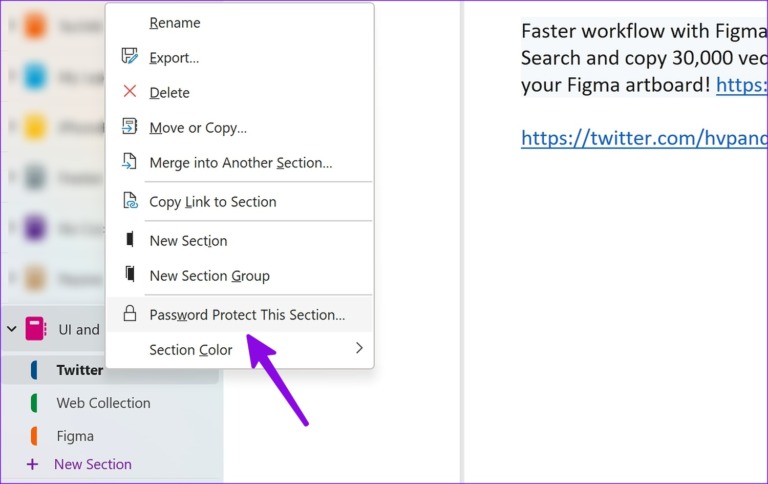Open the Web Collection section
This screenshot has height=484, width=768.
[x=103, y=403]
